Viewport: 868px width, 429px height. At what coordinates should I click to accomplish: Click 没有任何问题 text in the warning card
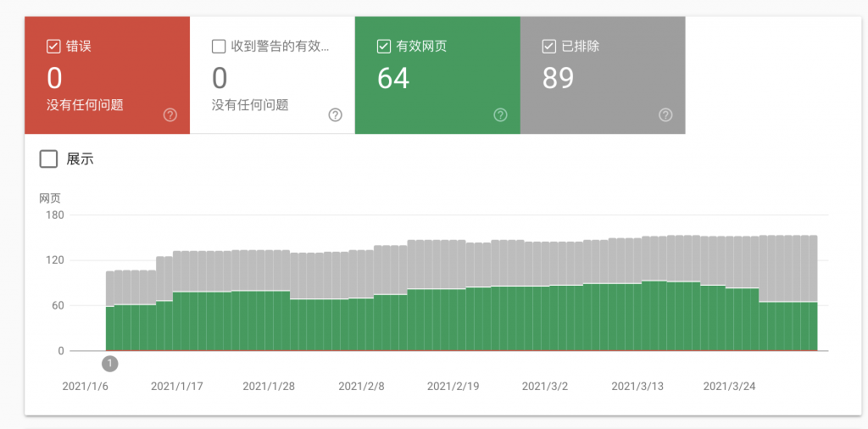point(250,105)
